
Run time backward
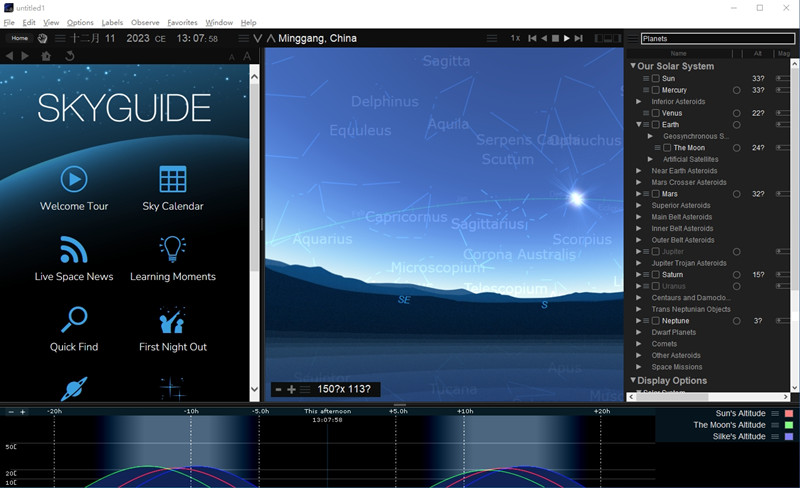tap(544, 38)
